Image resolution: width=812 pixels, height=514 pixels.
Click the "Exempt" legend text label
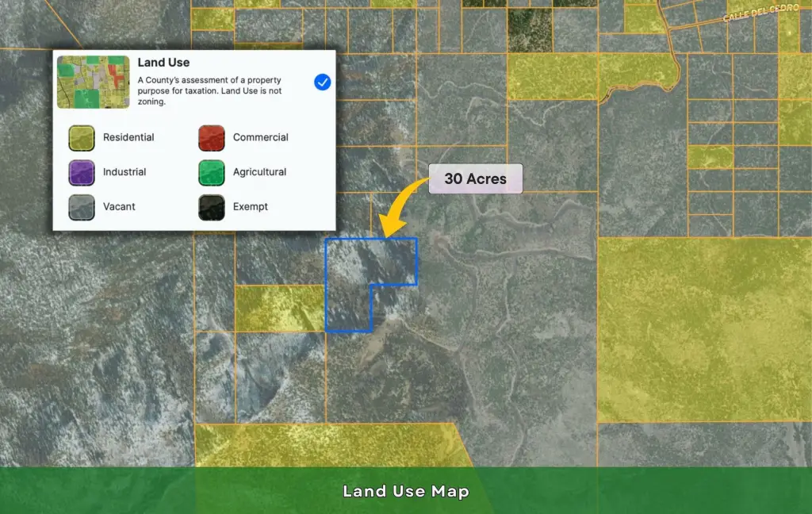tap(251, 207)
